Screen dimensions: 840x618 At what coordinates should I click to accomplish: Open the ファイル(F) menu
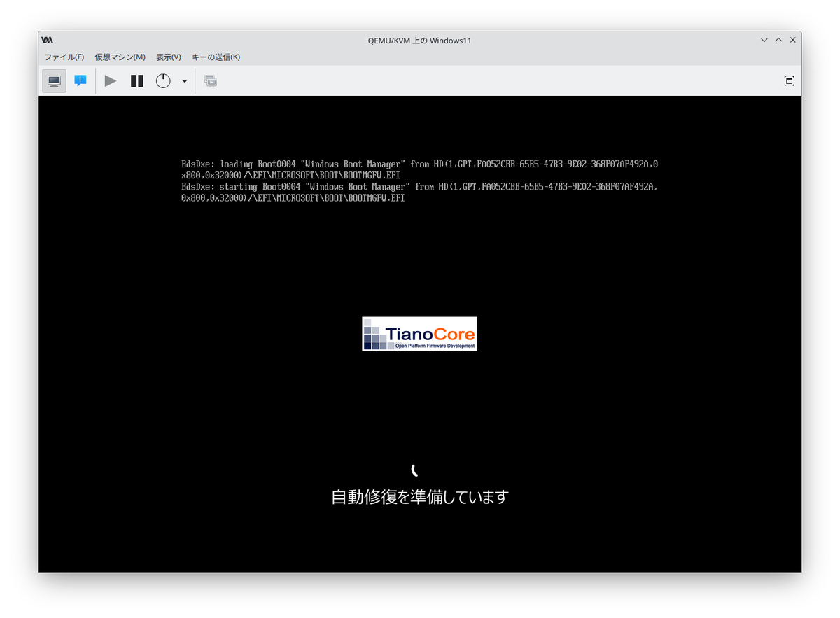point(64,57)
